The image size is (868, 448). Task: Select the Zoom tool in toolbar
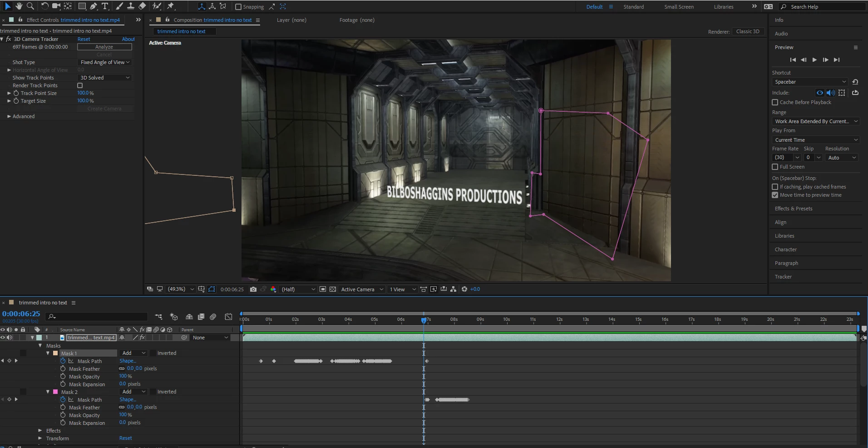30,6
